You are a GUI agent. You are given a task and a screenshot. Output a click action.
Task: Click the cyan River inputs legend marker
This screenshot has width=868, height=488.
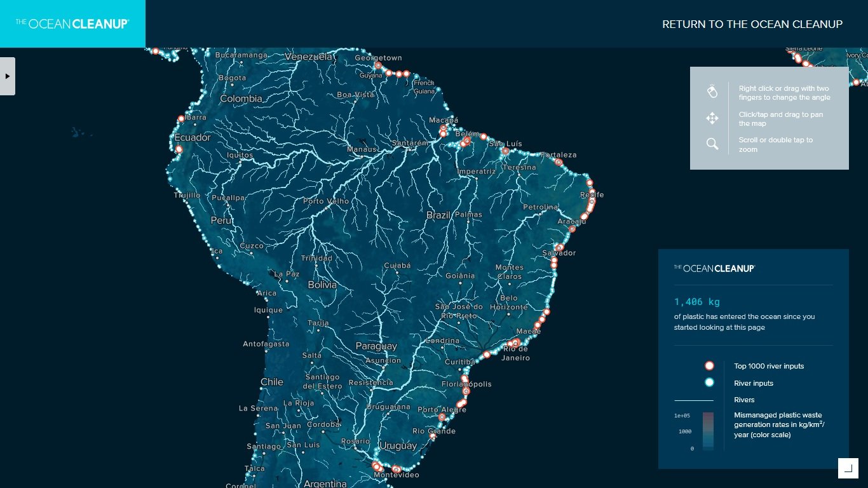click(x=709, y=383)
